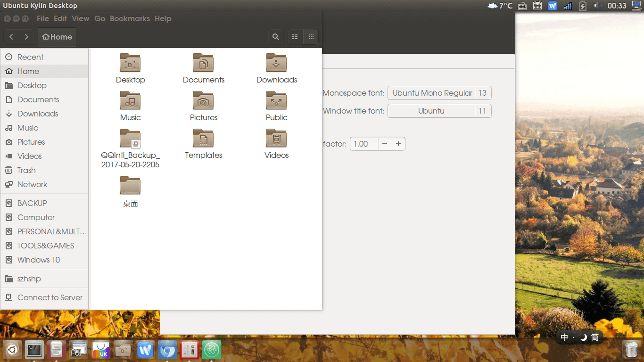Decrease scaling factor with minus
The image size is (644, 362).
click(x=385, y=144)
